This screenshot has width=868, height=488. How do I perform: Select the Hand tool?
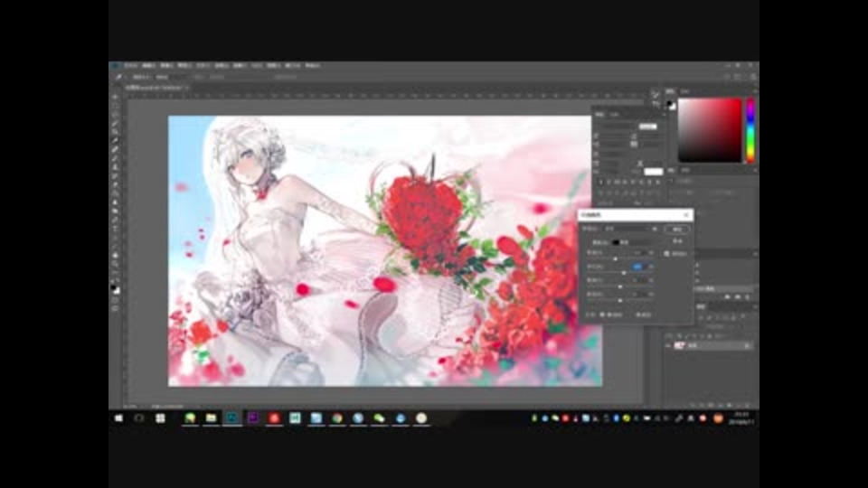(115, 256)
